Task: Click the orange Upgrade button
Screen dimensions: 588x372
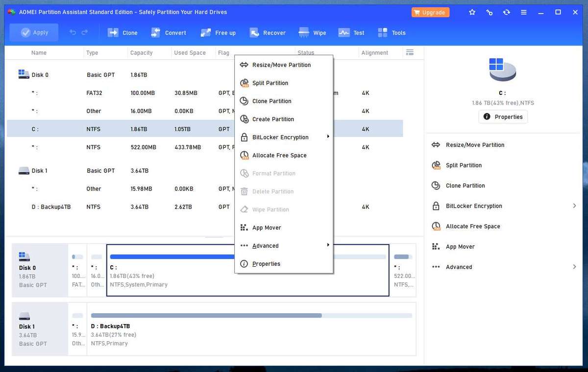Action: (430, 12)
